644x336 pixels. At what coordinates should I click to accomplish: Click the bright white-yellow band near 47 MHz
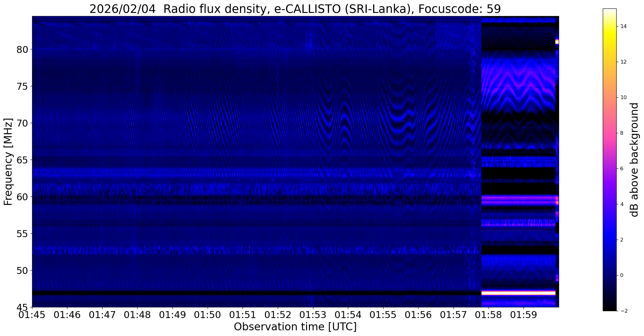[518, 293]
